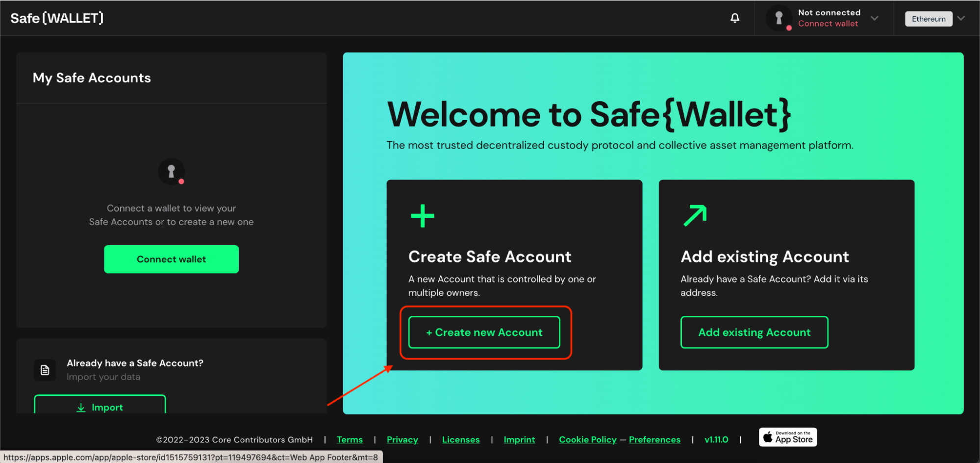This screenshot has height=463, width=980.
Task: Open notifications via the bell icon
Action: pos(734,17)
